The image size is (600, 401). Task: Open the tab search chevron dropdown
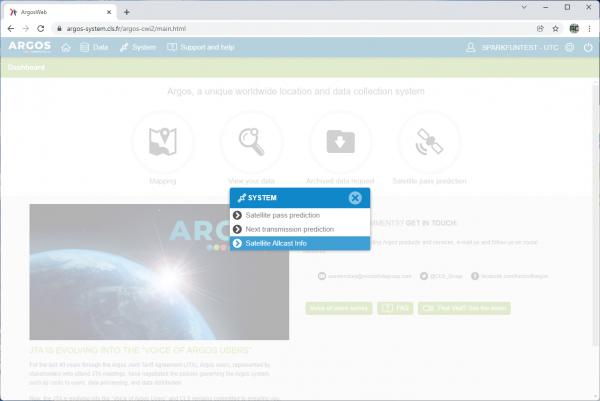click(x=524, y=7)
